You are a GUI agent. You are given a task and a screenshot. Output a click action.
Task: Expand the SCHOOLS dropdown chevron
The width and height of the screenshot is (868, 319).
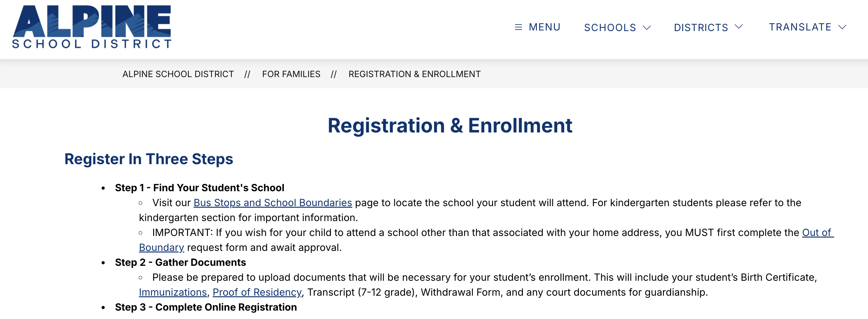646,27
